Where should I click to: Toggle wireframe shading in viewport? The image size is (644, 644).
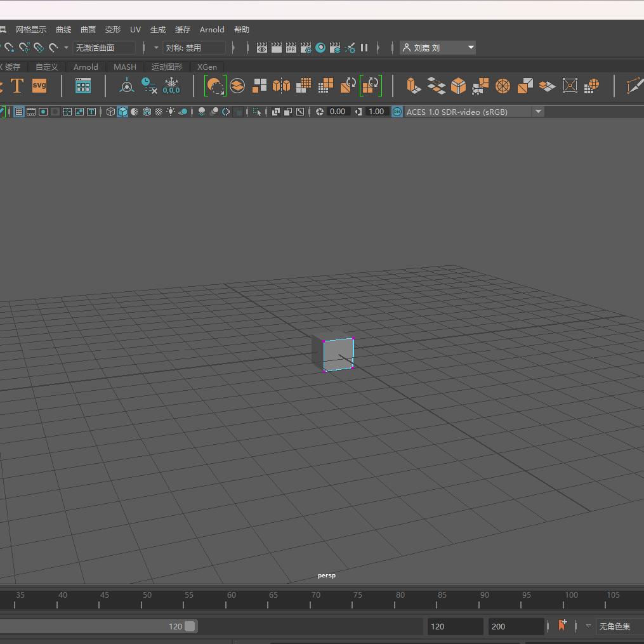[x=110, y=112]
